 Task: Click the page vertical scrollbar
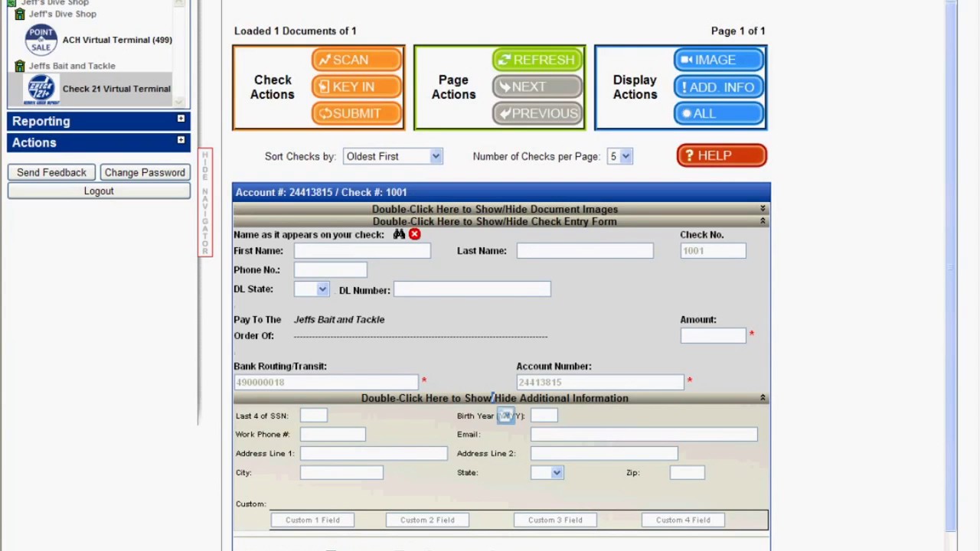point(951,268)
